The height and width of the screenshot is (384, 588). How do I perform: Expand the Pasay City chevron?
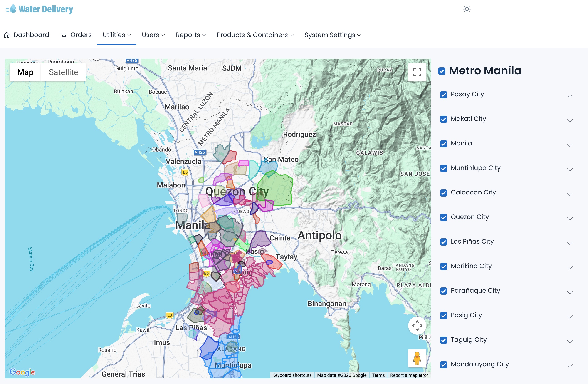point(569,96)
